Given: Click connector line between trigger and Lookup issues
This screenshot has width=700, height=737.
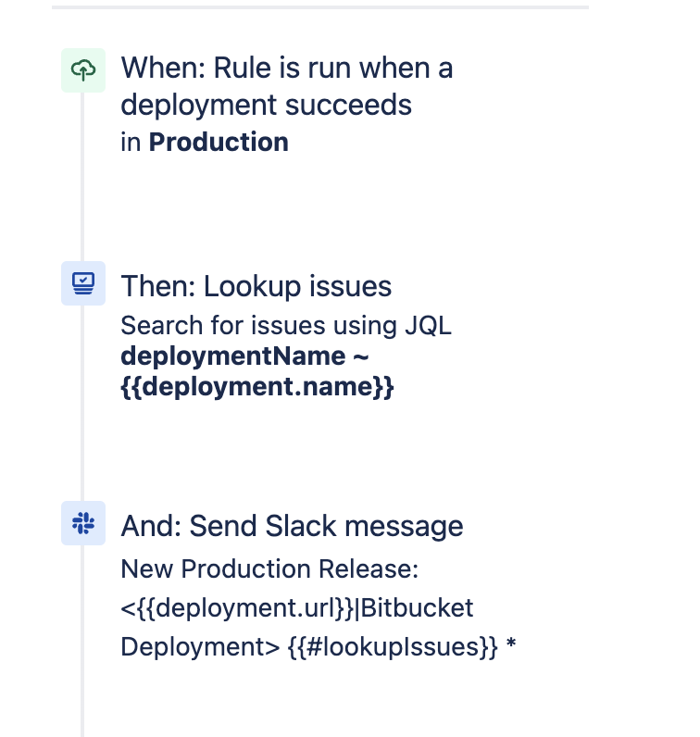Looking at the screenshot, I should (x=82, y=177).
